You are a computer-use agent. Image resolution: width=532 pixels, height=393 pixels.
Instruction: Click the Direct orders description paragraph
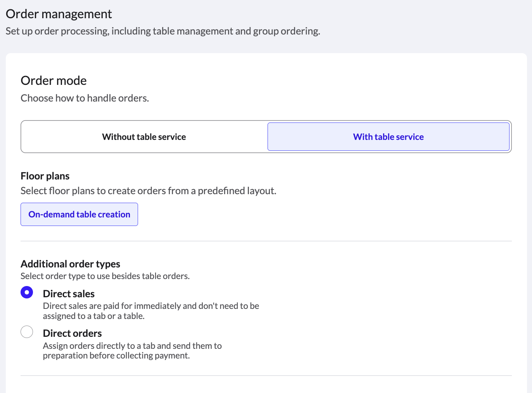pyautogui.click(x=132, y=350)
